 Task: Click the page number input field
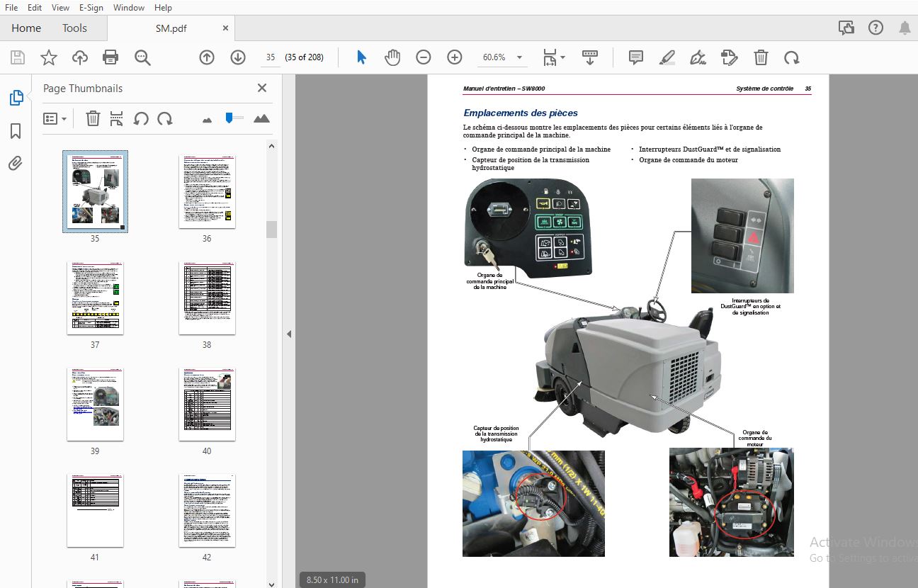[x=270, y=57]
